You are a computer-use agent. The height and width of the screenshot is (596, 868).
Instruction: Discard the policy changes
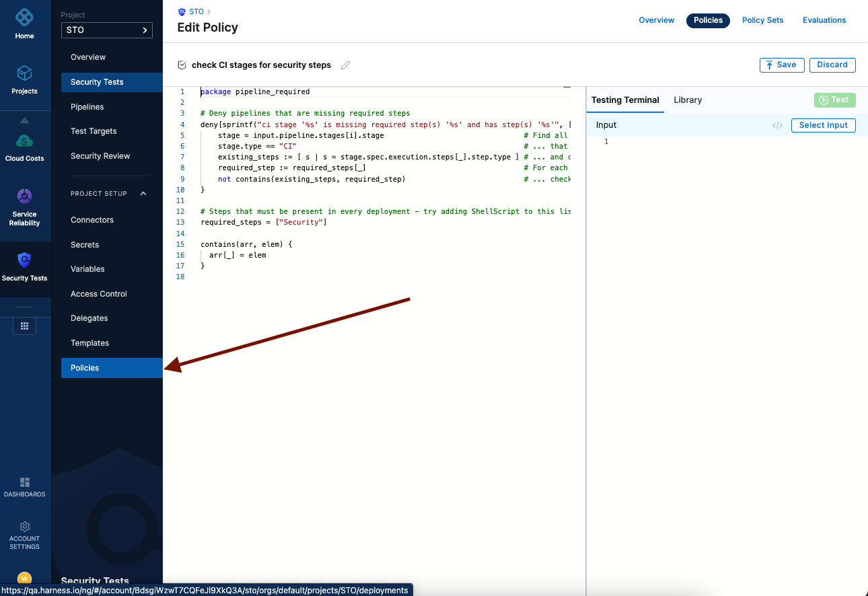[x=832, y=65]
